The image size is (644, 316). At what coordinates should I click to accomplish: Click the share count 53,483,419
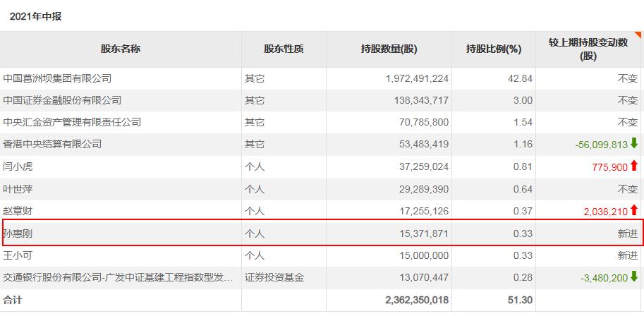coord(425,144)
